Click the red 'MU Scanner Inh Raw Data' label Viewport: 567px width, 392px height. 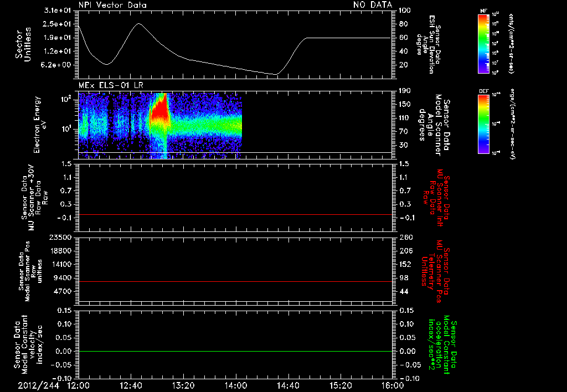tap(436, 198)
